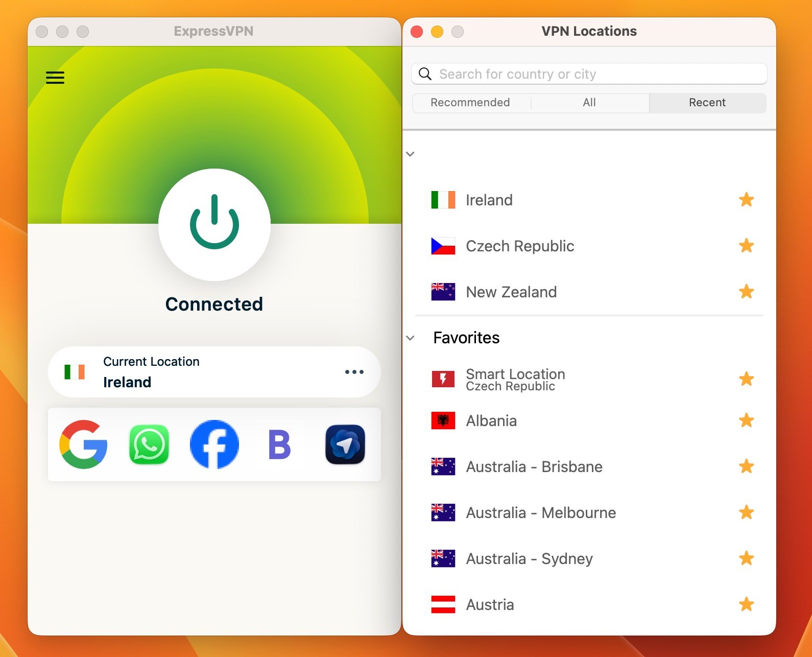Screen dimensions: 812x657
Task: Unfavorite Ireland using its star
Action: click(x=747, y=200)
